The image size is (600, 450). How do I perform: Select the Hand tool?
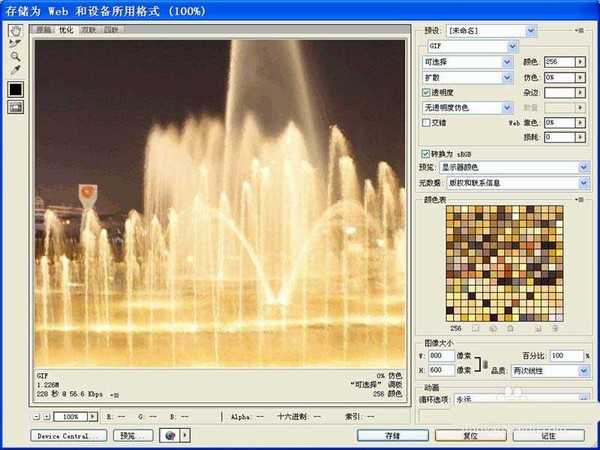[16, 31]
